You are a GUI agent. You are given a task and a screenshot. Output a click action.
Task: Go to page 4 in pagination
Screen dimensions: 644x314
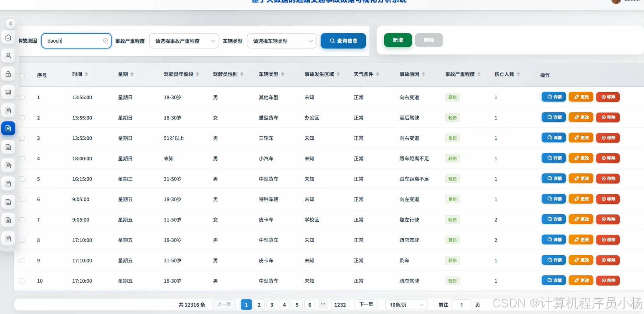[x=284, y=305]
